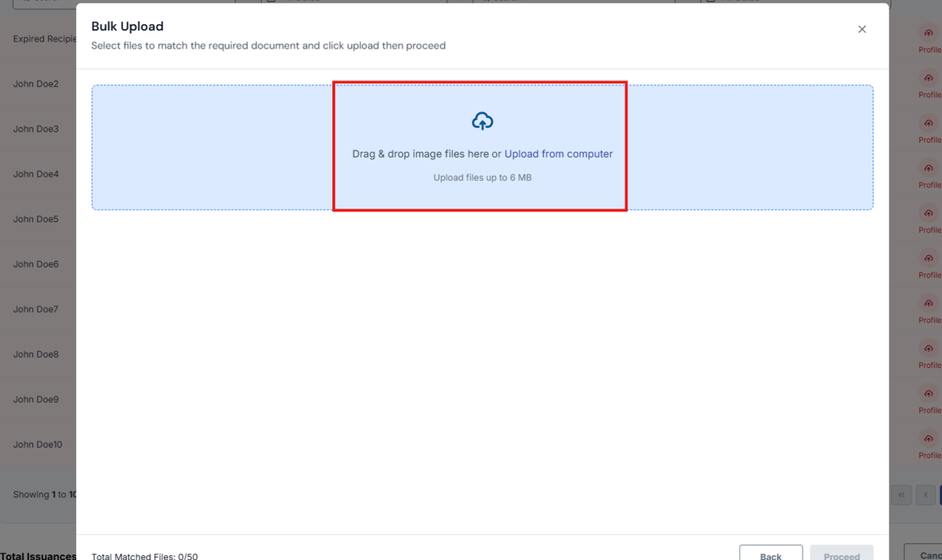Select the John Doe5 row in background table
Image resolution: width=942 pixels, height=560 pixels.
(x=38, y=219)
